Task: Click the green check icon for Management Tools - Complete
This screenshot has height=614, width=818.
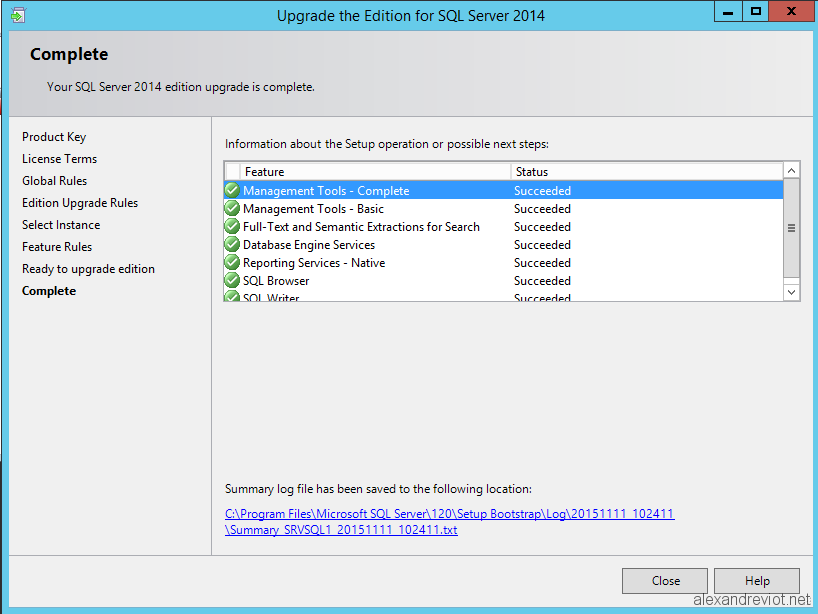Action: point(232,190)
